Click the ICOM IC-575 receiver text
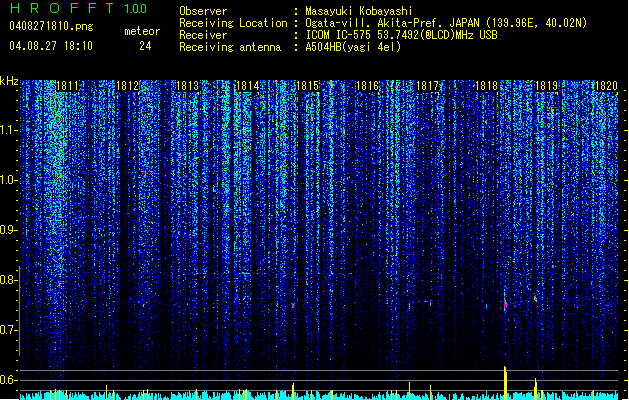This screenshot has width=629, height=400. point(401,35)
